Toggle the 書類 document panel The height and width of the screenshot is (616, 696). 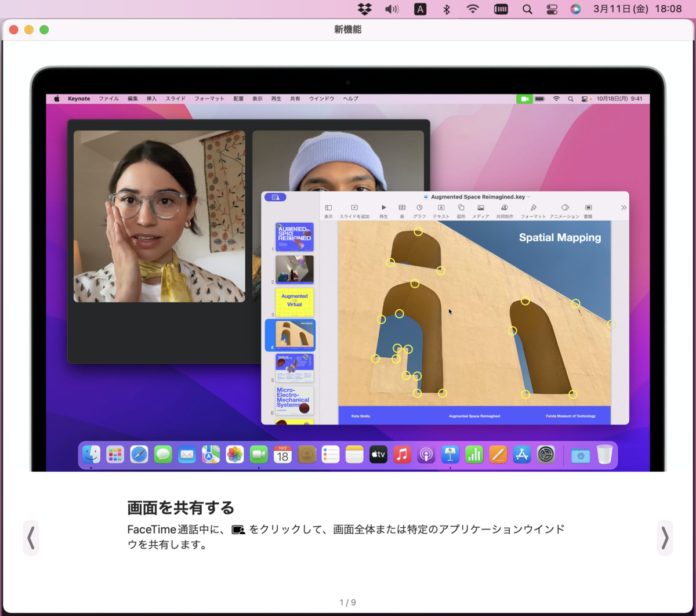coord(588,207)
